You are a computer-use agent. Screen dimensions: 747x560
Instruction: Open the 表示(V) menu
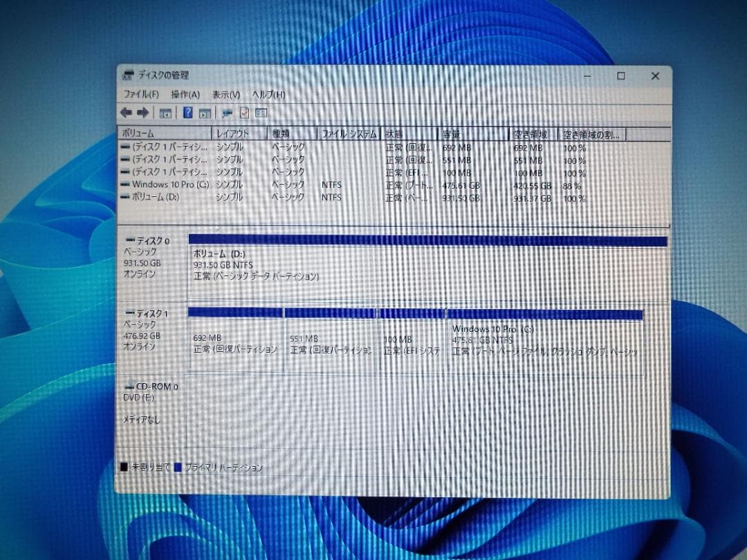tap(225, 95)
